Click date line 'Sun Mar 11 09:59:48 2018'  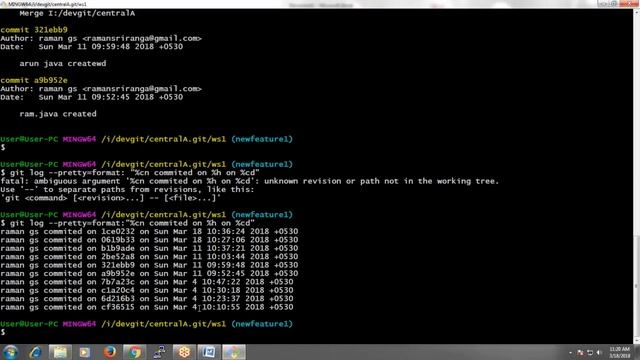coord(92,47)
